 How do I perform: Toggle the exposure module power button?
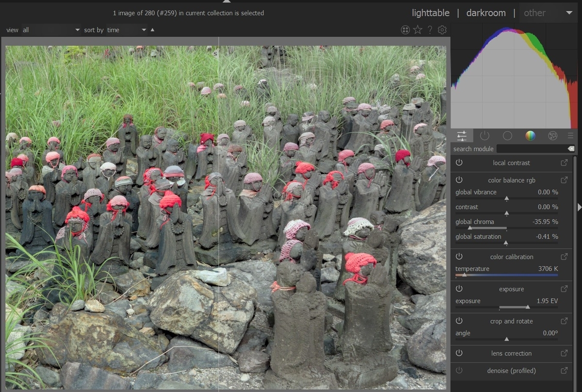coord(459,289)
